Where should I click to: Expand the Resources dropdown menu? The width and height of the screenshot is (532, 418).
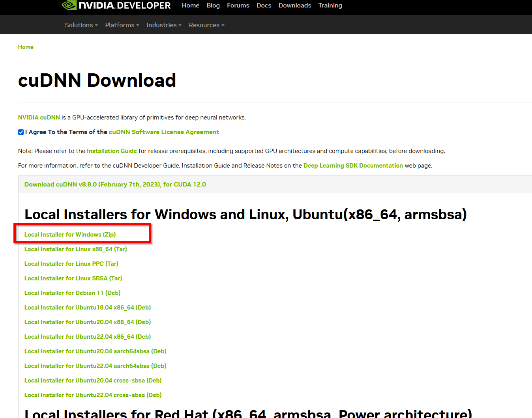[207, 25]
